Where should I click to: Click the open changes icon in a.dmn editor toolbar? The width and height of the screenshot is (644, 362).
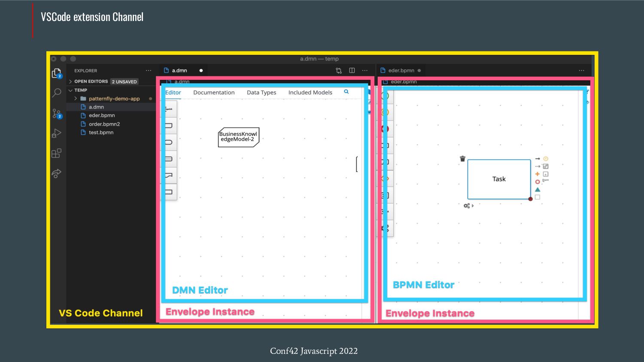(339, 70)
